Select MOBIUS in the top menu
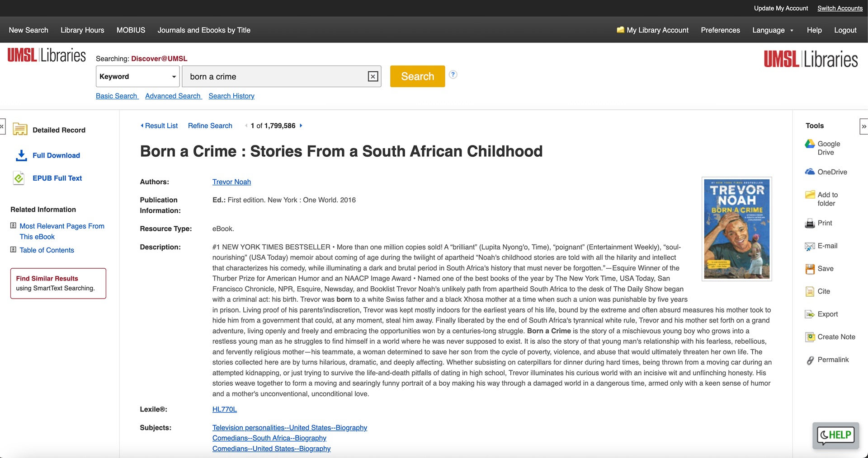 (131, 30)
